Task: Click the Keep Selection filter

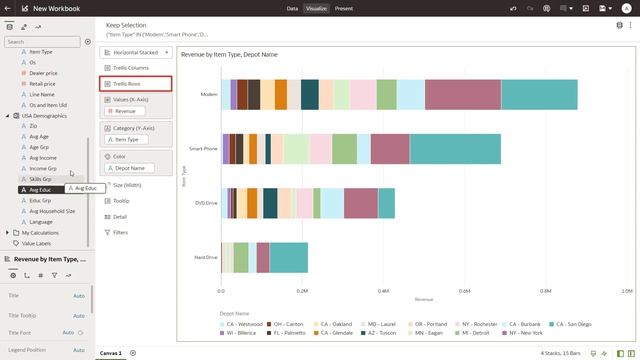Action: (x=157, y=29)
